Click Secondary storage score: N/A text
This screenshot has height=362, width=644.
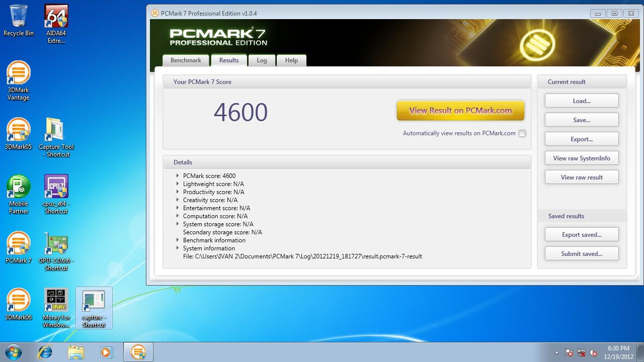[222, 232]
